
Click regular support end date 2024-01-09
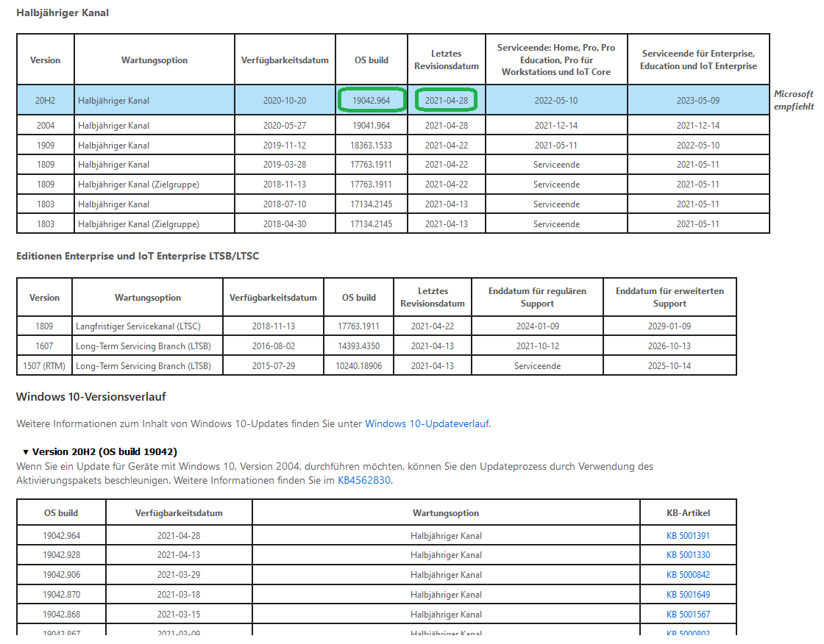point(537,326)
